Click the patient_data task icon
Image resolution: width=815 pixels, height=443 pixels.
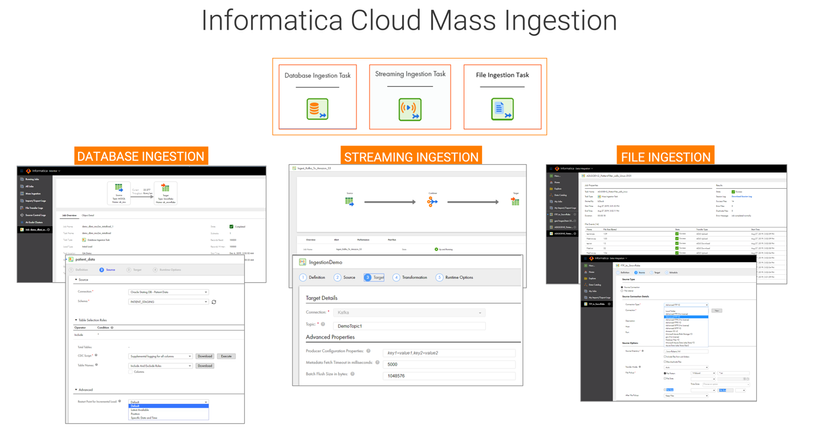71,259
